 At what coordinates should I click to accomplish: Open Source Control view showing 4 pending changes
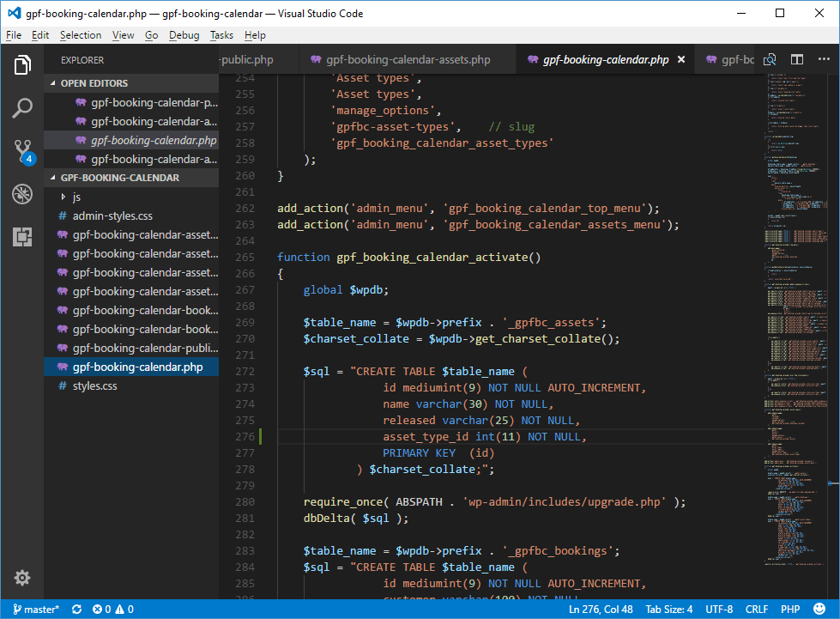(22, 150)
